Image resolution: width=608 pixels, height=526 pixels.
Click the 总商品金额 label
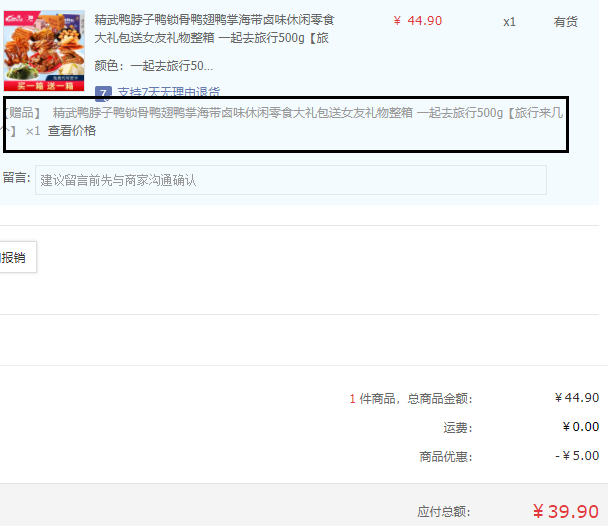(438, 398)
